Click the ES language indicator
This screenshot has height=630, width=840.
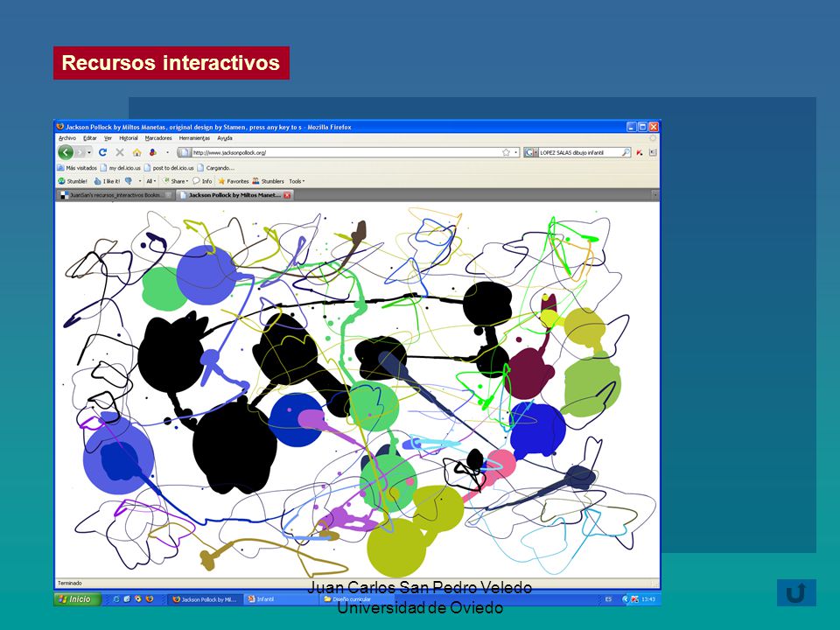click(x=608, y=599)
